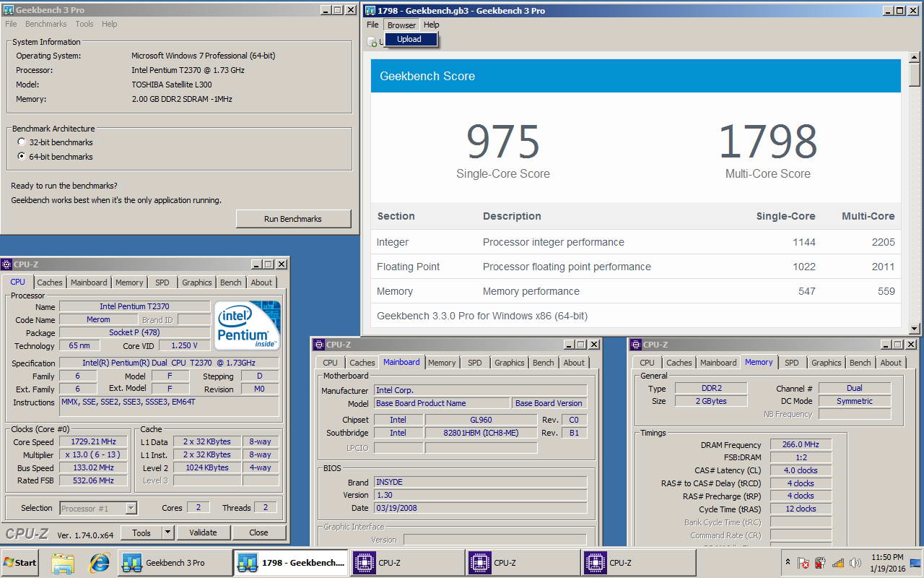This screenshot has height=578, width=924.
Task: Click the Single-Core Score 975
Action: coord(503,142)
